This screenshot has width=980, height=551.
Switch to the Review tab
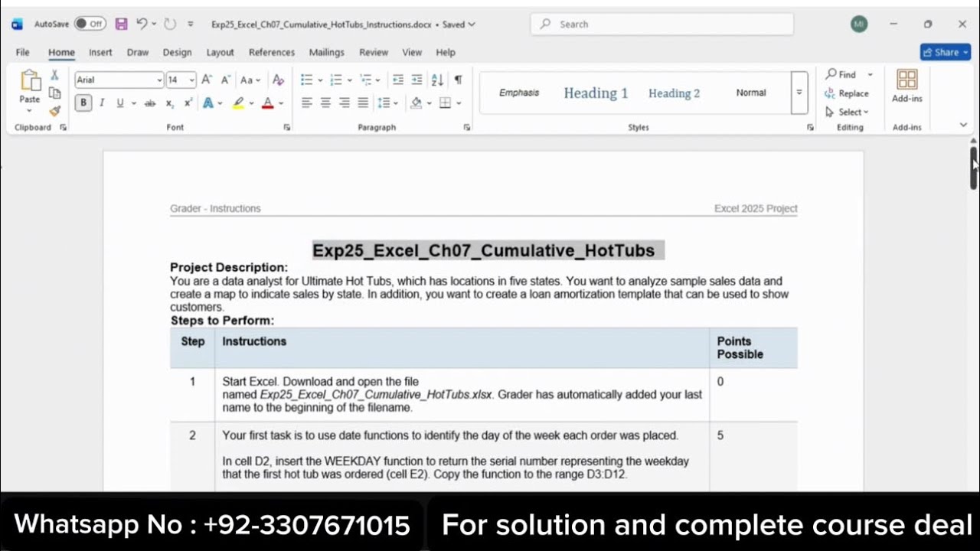tap(374, 52)
